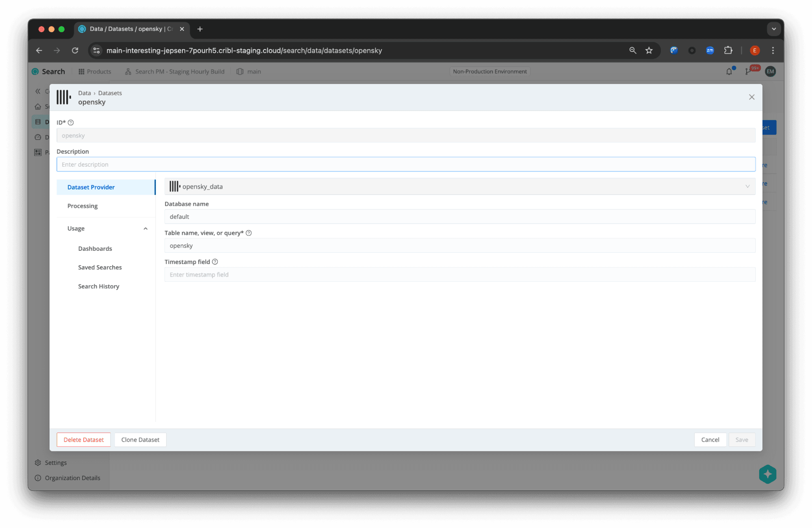Open the EM user avatar menu
This screenshot has width=812, height=528.
coord(770,72)
